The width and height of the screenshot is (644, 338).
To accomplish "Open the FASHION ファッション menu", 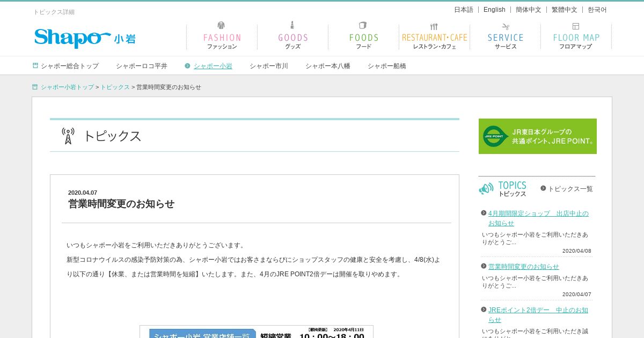I will pyautogui.click(x=222, y=37).
